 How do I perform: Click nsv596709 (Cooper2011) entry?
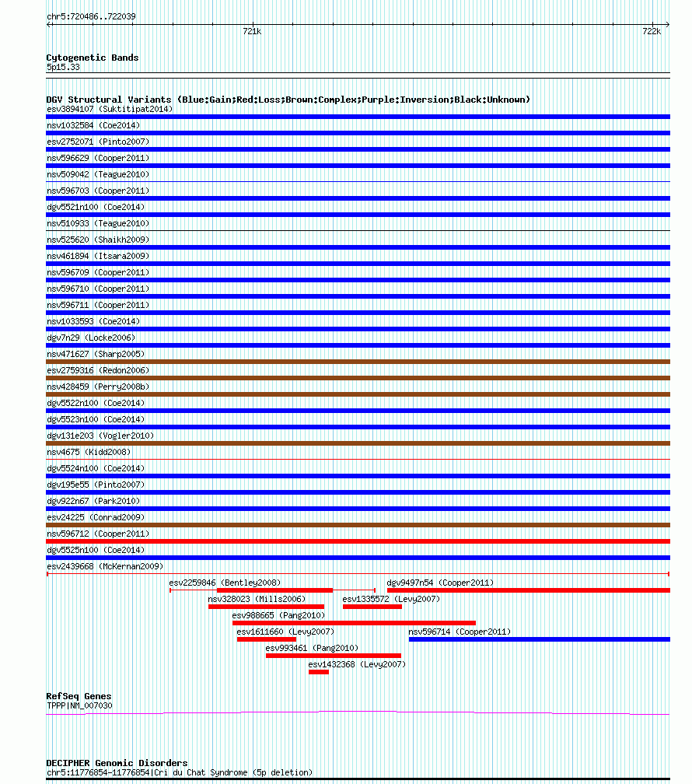pos(98,272)
